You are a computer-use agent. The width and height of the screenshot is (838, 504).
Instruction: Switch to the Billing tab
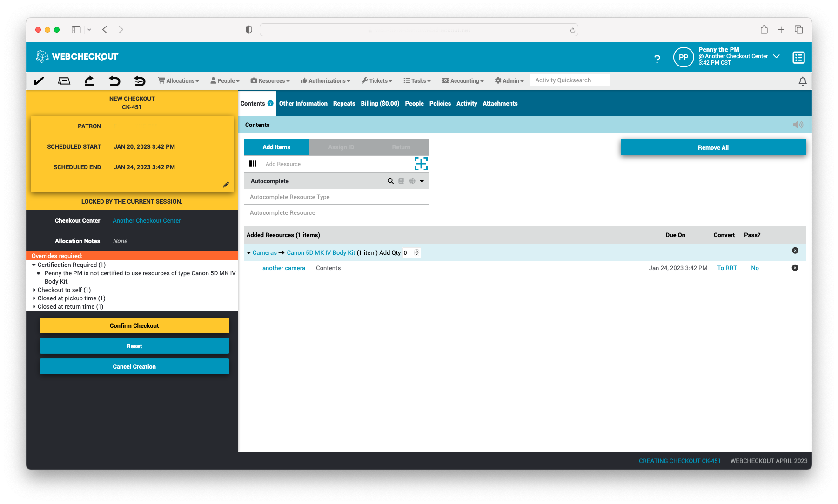click(380, 103)
